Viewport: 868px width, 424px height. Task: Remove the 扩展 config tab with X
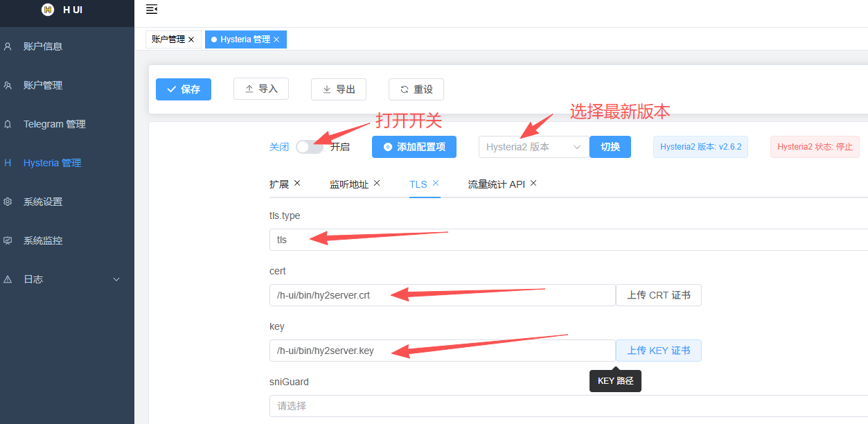click(297, 184)
